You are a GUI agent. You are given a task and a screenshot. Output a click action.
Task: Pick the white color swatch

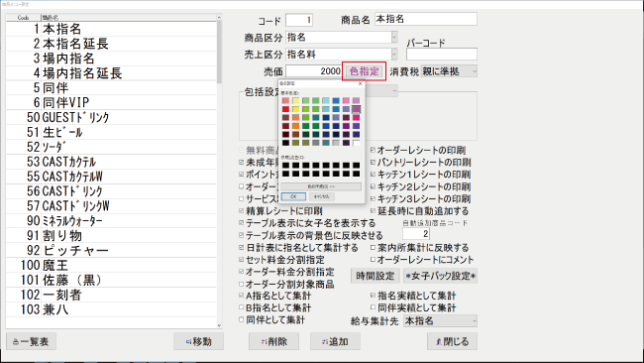tap(356, 143)
